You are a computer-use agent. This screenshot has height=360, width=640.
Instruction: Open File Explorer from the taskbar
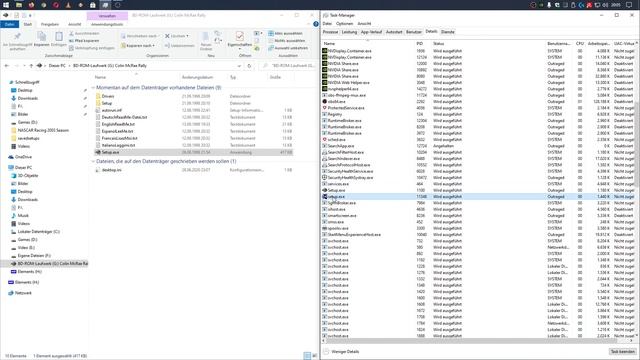(x=19, y=5)
